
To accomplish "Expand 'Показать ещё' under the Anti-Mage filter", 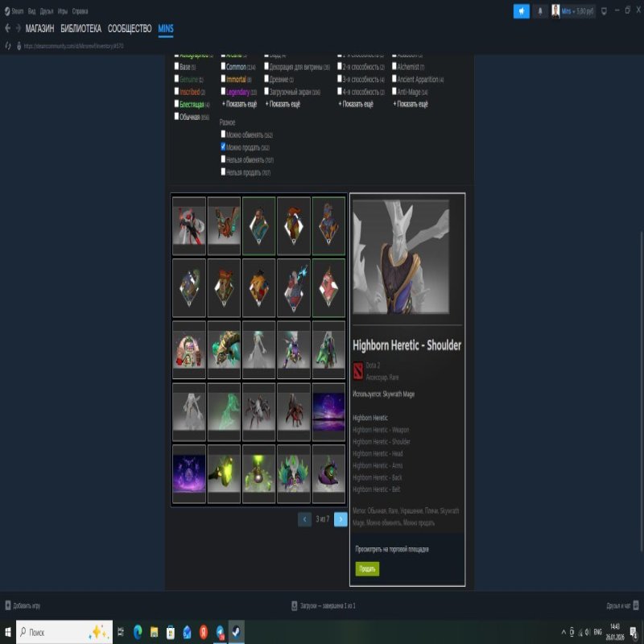I will tap(411, 104).
